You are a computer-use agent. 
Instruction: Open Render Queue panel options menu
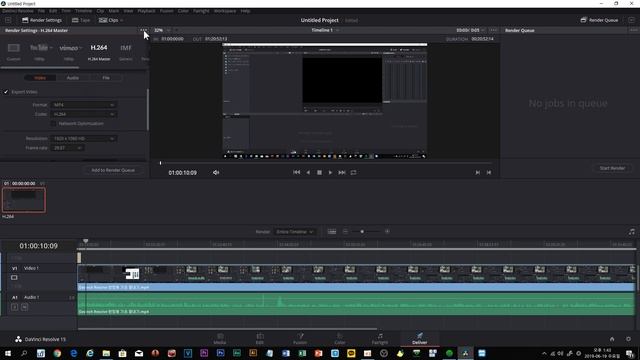(x=633, y=30)
